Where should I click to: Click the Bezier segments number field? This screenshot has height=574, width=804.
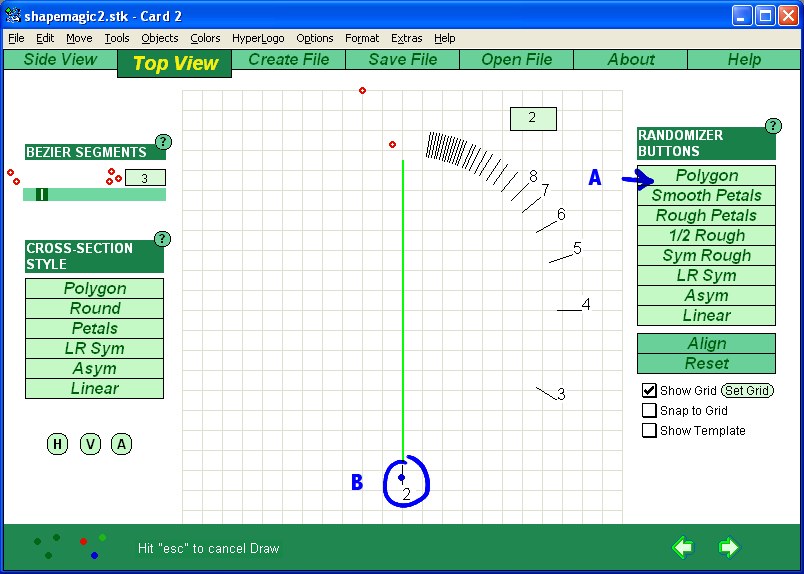coord(145,178)
